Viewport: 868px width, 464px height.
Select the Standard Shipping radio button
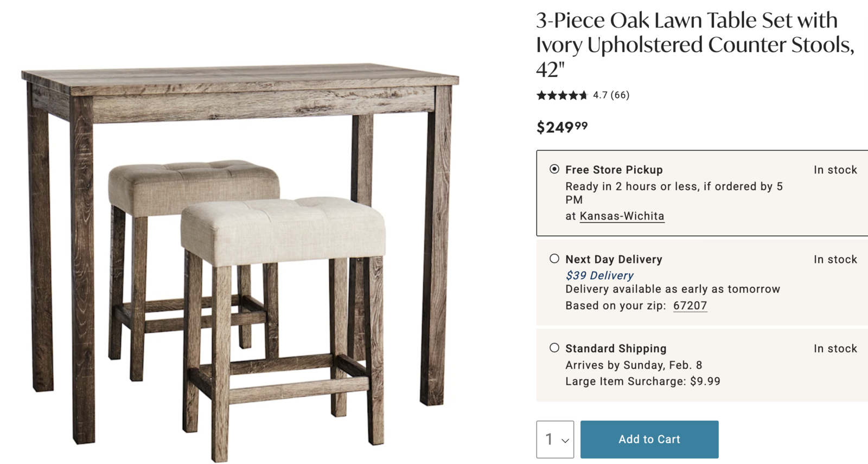point(554,348)
